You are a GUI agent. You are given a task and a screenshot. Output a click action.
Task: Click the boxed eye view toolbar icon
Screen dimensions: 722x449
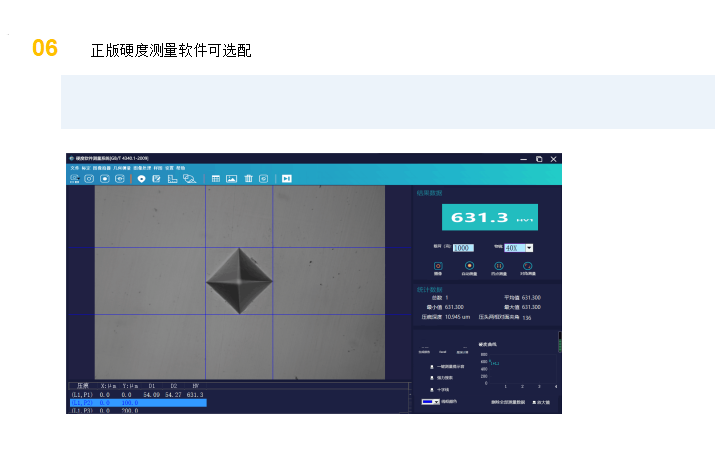pyautogui.click(x=263, y=179)
